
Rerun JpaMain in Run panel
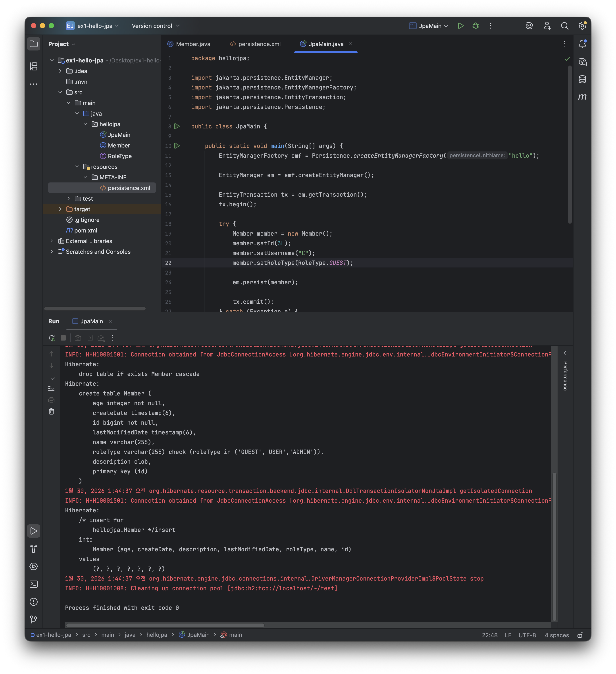[x=52, y=338]
